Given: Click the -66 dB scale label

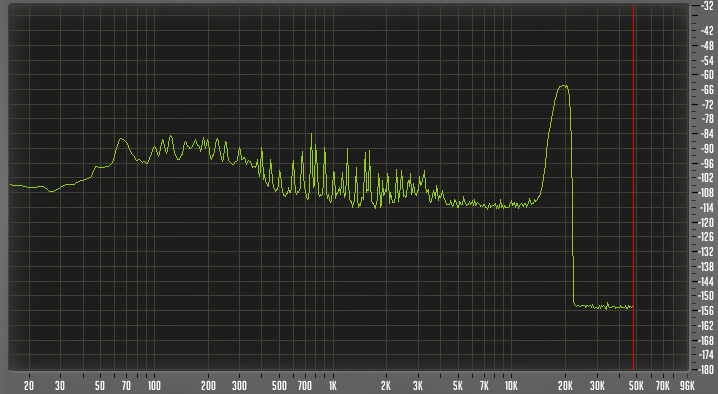Looking at the screenshot, I should pos(707,90).
